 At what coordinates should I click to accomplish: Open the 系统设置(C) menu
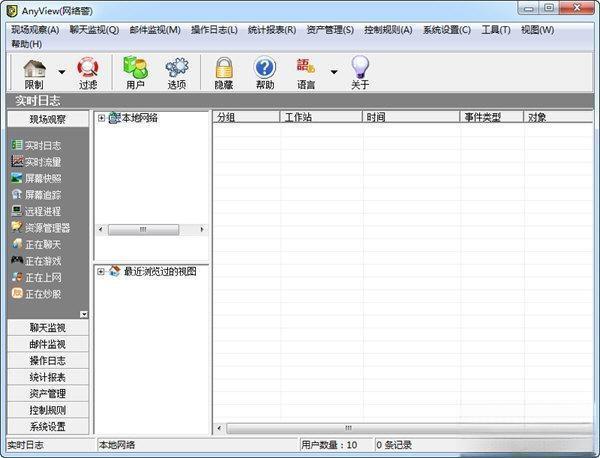click(447, 30)
